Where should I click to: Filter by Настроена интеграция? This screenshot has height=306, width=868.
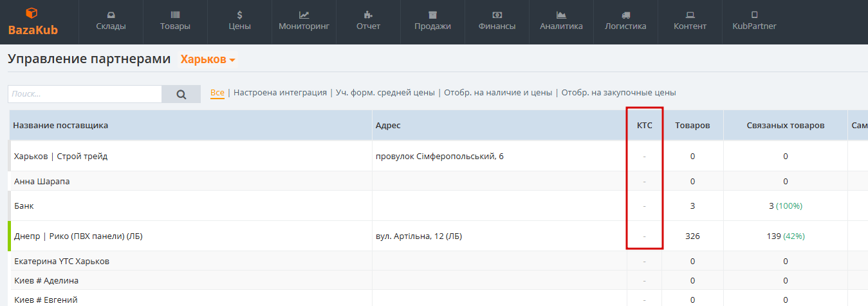pos(280,93)
